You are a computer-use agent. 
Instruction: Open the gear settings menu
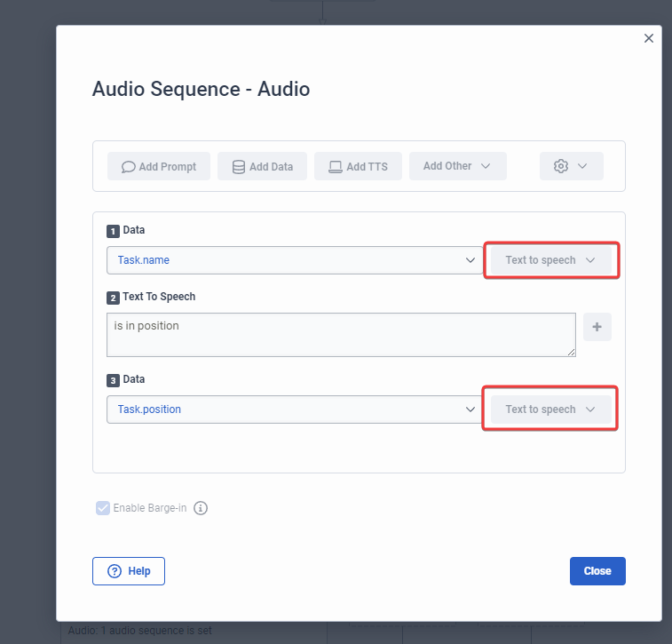(571, 166)
